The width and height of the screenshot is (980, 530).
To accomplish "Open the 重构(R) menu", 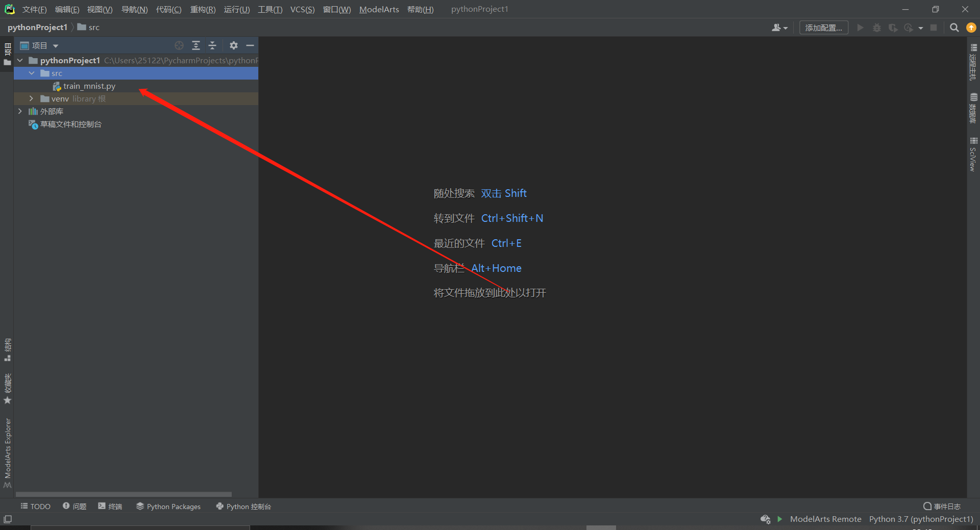I will tap(203, 9).
